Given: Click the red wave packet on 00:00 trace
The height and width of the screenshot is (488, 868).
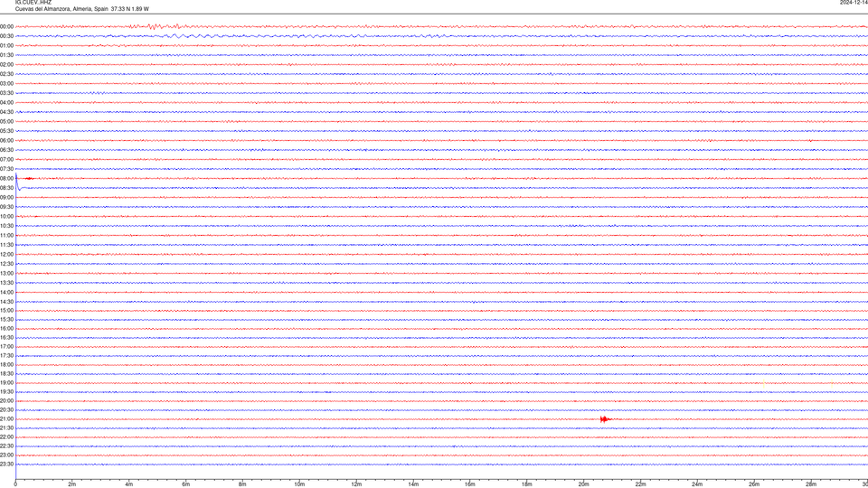Looking at the screenshot, I should click(x=155, y=26).
